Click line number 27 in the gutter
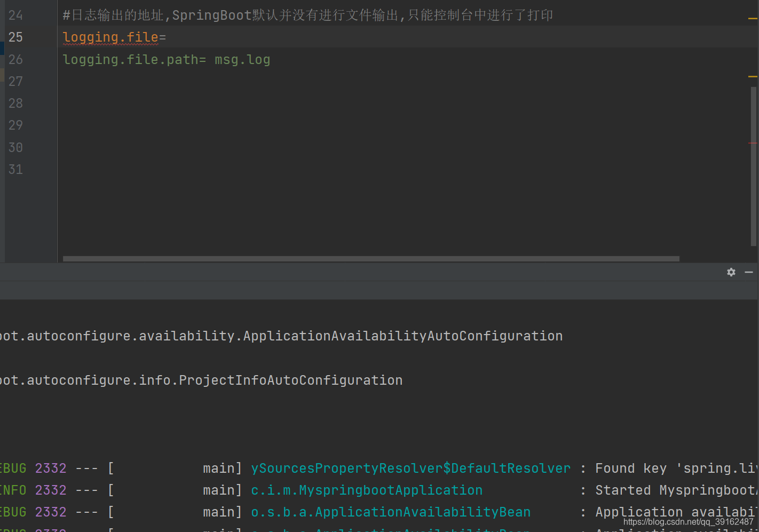Viewport: 759px width, 532px height. coord(15,81)
